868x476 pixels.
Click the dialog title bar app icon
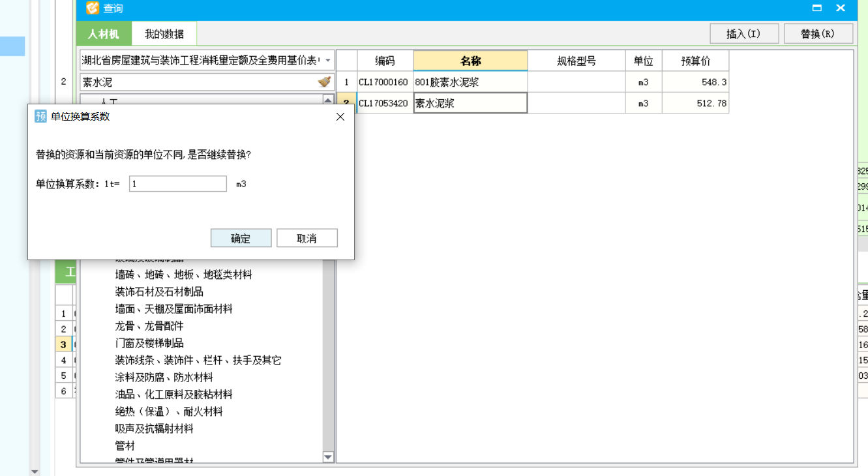[x=40, y=117]
